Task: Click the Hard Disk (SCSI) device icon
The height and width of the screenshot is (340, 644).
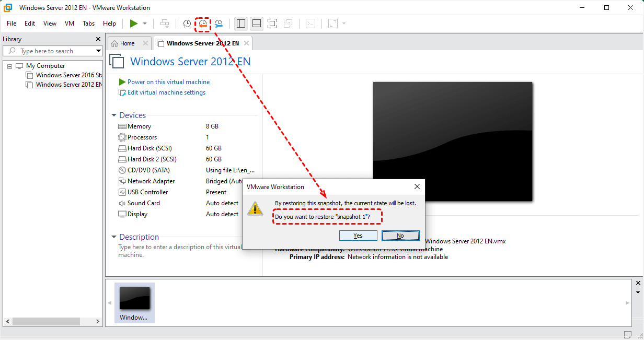Action: tap(123, 148)
